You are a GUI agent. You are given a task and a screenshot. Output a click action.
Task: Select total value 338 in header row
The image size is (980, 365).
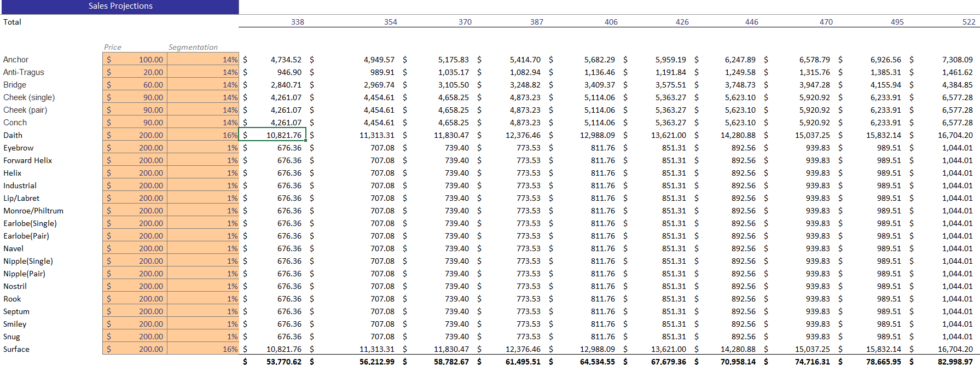298,22
